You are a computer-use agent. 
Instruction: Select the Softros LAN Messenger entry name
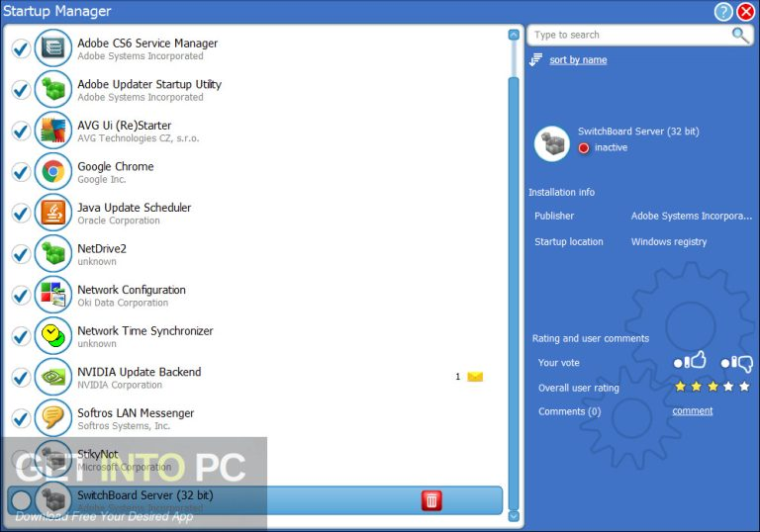coord(136,412)
